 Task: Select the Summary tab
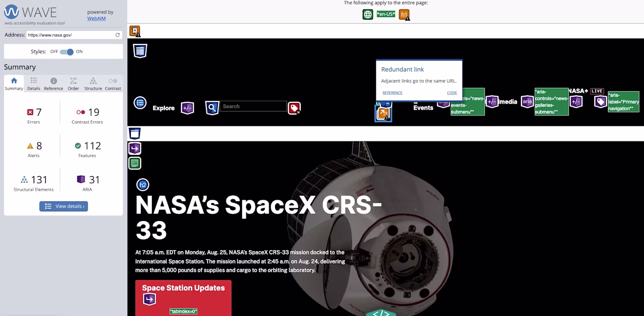point(14,84)
